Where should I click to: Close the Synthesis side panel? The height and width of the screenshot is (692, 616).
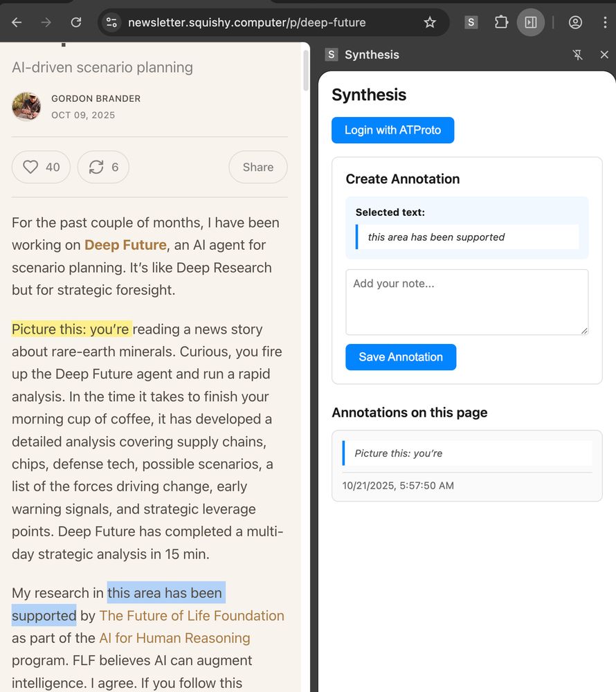click(x=604, y=55)
